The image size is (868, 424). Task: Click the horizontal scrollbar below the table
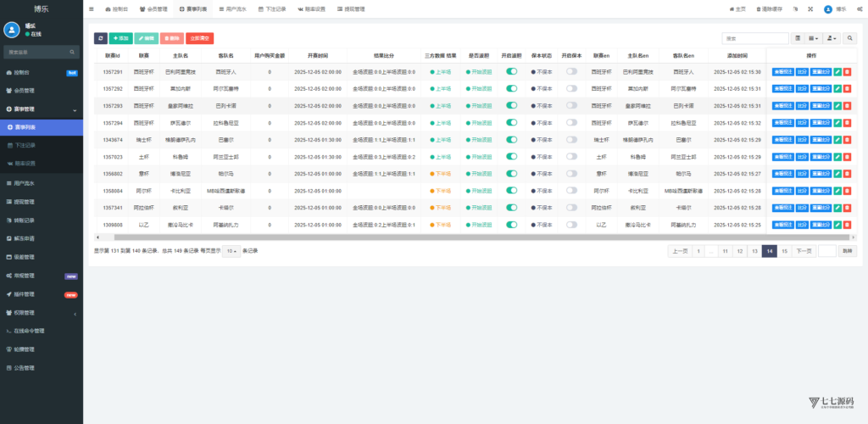tap(481, 237)
